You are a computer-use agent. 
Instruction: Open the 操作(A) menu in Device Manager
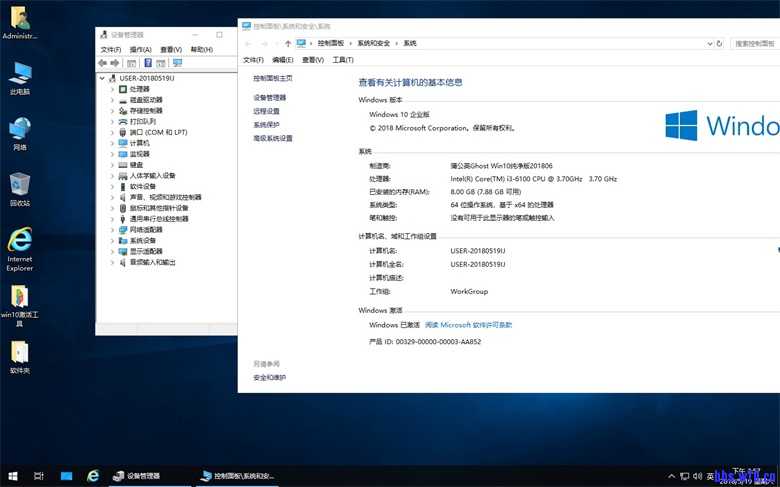coord(140,49)
